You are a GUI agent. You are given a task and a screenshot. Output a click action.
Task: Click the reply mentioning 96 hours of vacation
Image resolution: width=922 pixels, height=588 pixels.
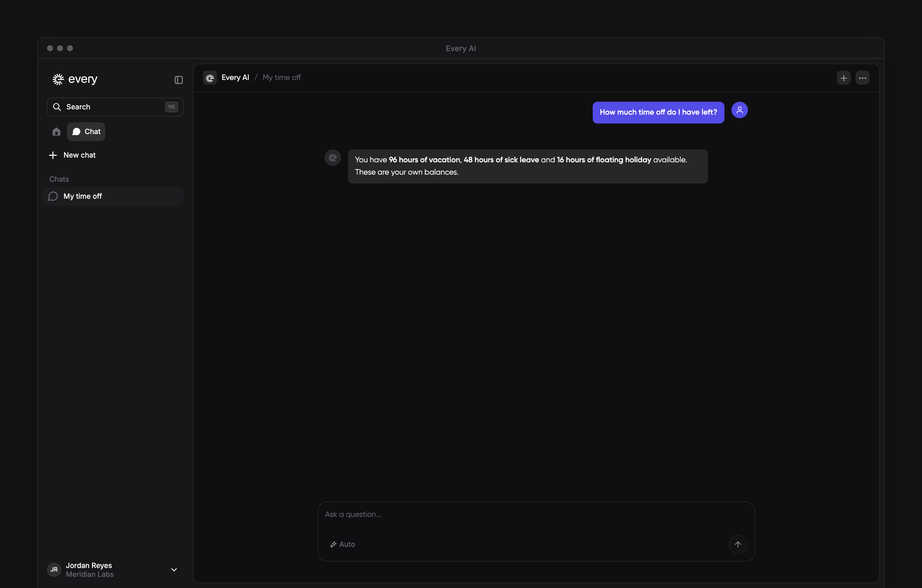coord(528,166)
